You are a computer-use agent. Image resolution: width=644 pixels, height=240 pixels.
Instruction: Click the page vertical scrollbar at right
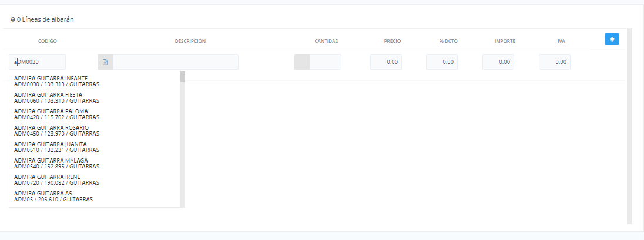pyautogui.click(x=629, y=126)
